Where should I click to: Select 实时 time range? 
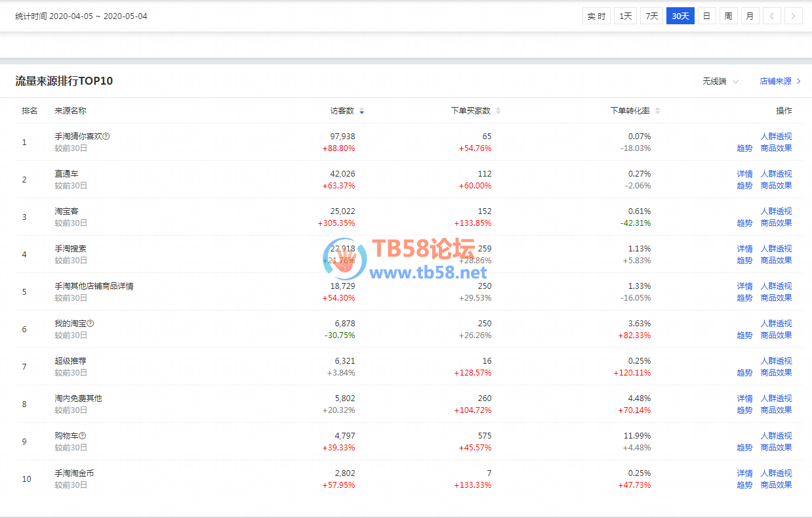tap(596, 16)
